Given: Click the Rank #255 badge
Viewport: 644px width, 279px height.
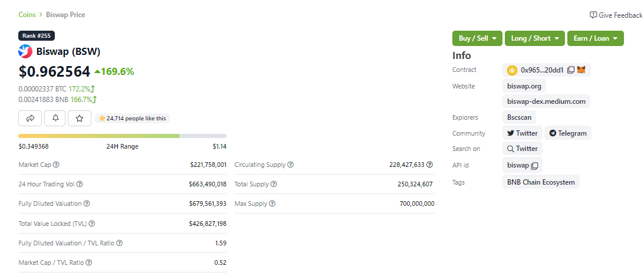Looking at the screenshot, I should pos(37,36).
